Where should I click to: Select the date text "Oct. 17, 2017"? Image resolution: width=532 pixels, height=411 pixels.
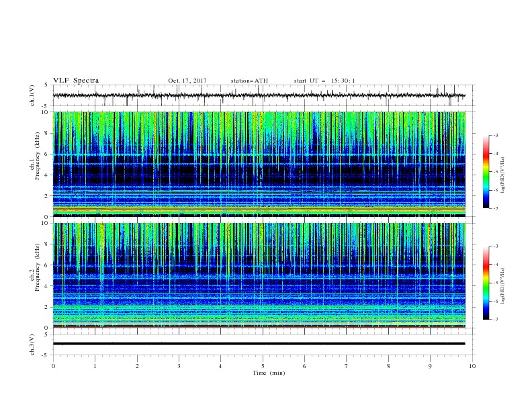click(x=187, y=81)
